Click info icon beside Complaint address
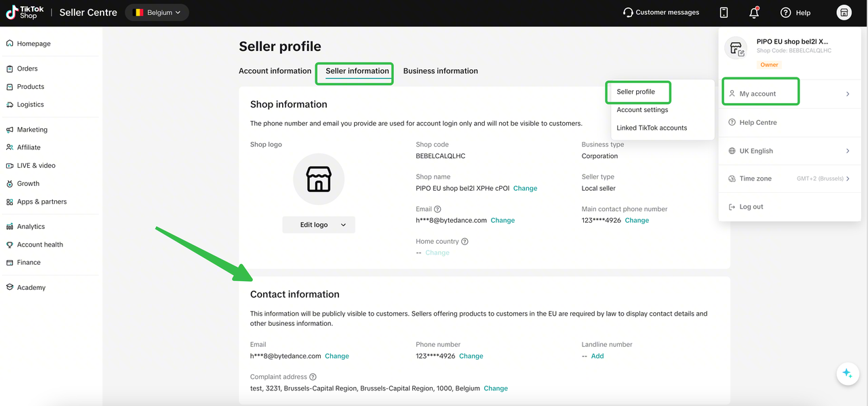This screenshot has width=868, height=406. click(x=313, y=377)
